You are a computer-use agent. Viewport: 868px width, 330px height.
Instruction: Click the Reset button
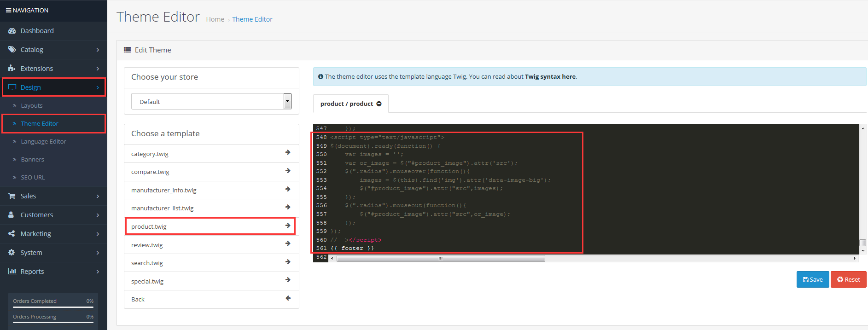coord(849,279)
